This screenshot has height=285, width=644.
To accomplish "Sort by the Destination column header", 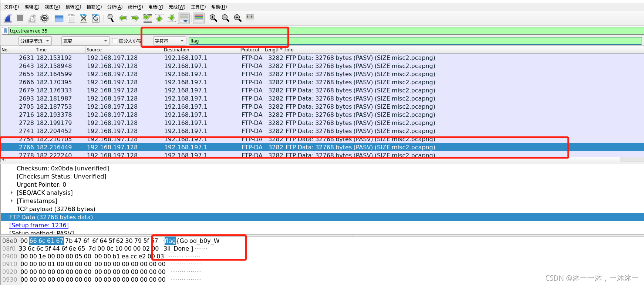I will pyautogui.click(x=201, y=50).
